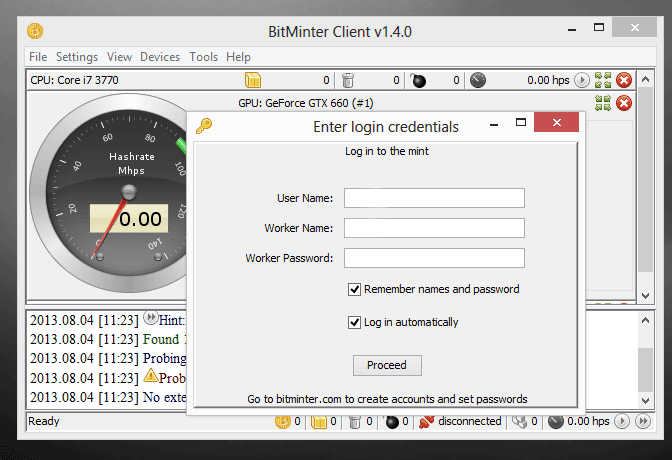Click the accepted box icon in the status bar
Image resolution: width=672 pixels, height=460 pixels.
click(318, 422)
